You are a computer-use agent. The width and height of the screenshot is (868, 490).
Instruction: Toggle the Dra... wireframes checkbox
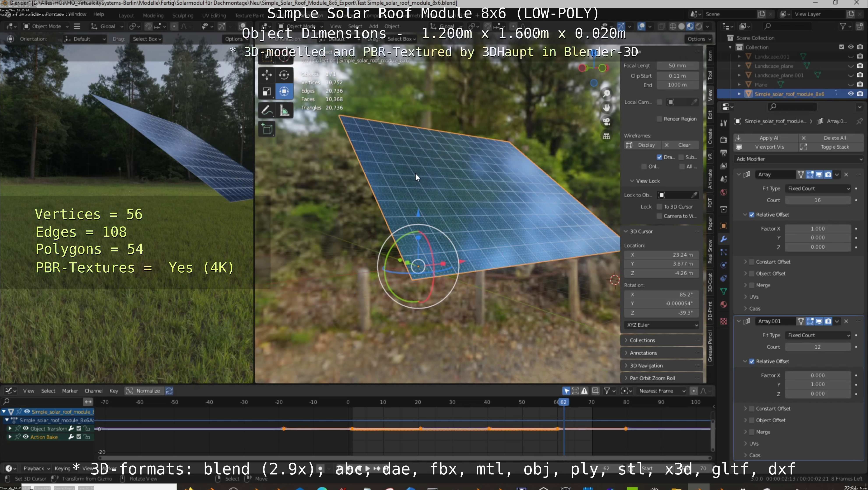click(659, 157)
